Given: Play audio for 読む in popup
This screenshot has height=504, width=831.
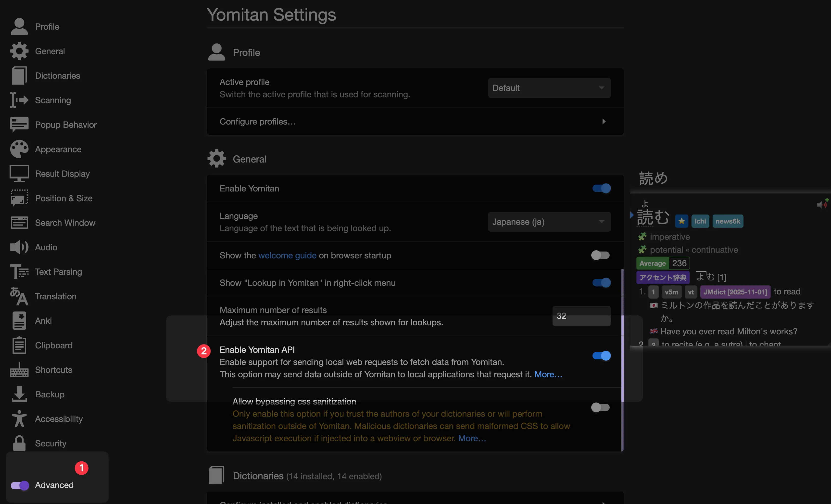Looking at the screenshot, I should [x=821, y=204].
